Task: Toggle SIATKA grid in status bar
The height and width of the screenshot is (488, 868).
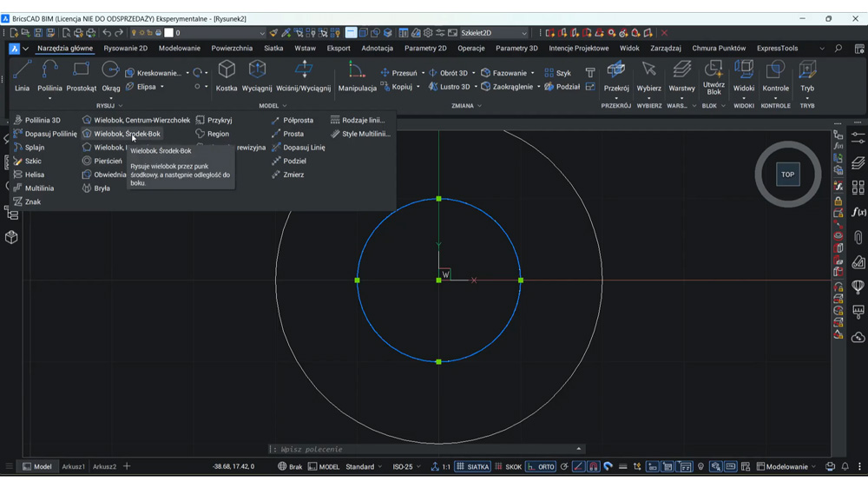Action: [473, 466]
